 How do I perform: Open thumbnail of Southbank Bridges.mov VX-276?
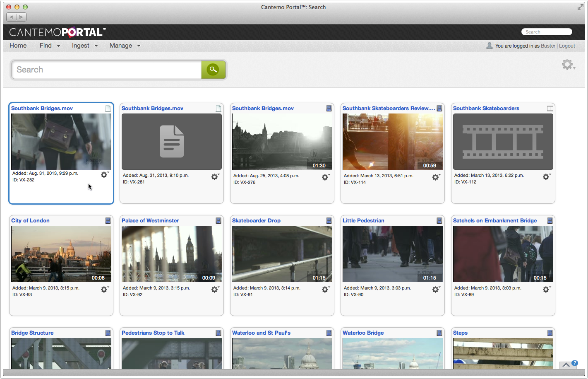pos(282,142)
